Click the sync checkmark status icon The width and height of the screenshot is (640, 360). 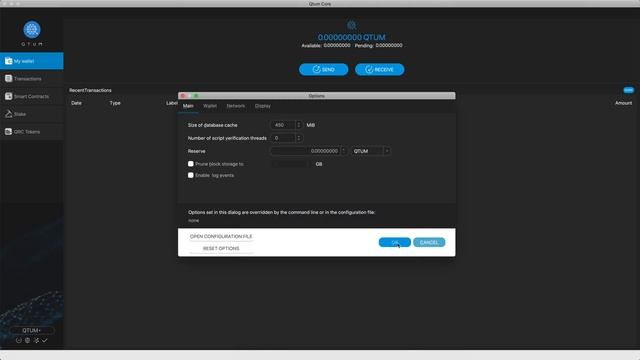[44, 340]
